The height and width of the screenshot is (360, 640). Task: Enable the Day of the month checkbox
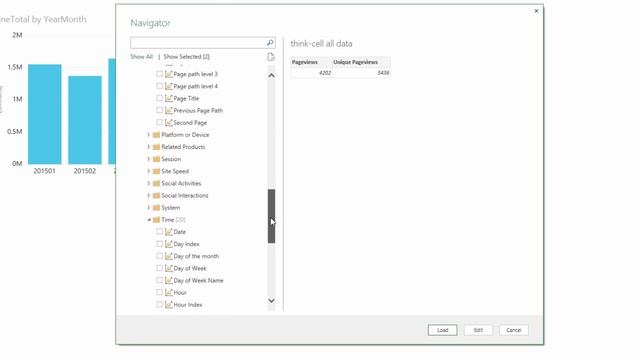(x=160, y=256)
